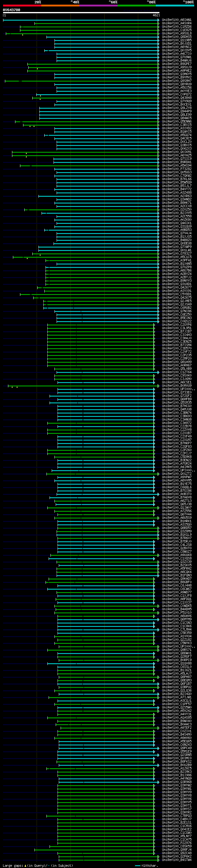
Task: Click label UniRef100_B9YMV2
Action: coord(177,78)
